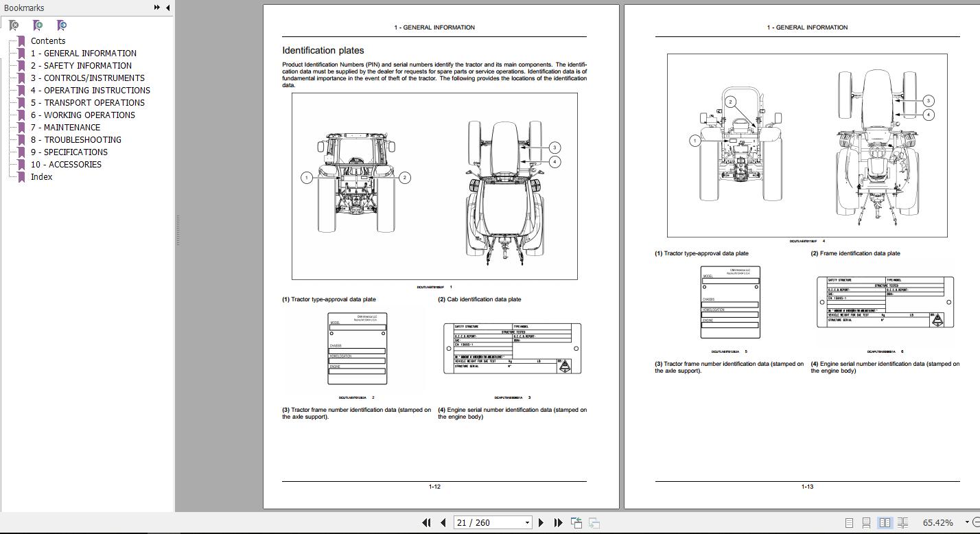Open the zoom level dropdown

tap(967, 522)
